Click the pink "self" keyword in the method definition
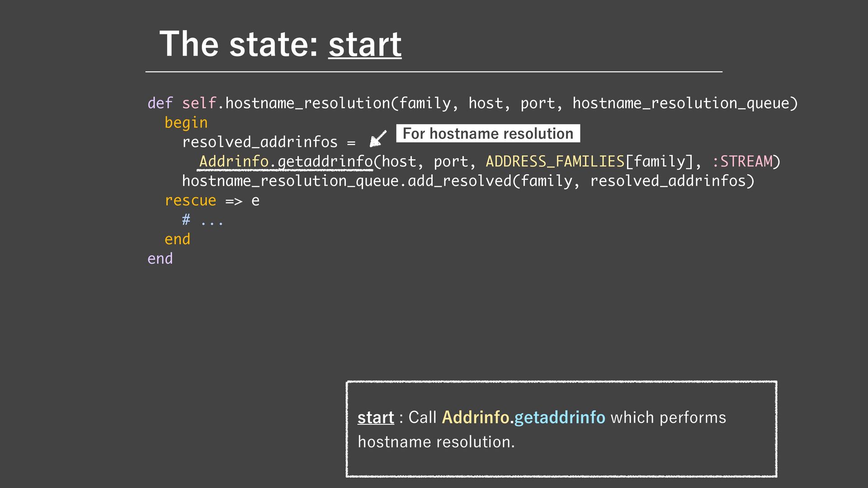Image resolution: width=868 pixels, height=488 pixels. click(199, 103)
